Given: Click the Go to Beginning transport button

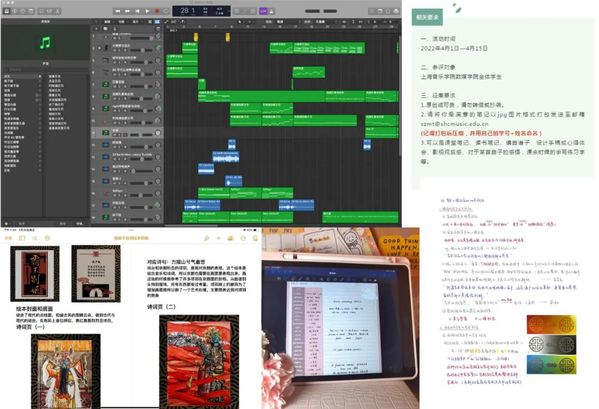Looking at the screenshot, I should click(138, 11).
